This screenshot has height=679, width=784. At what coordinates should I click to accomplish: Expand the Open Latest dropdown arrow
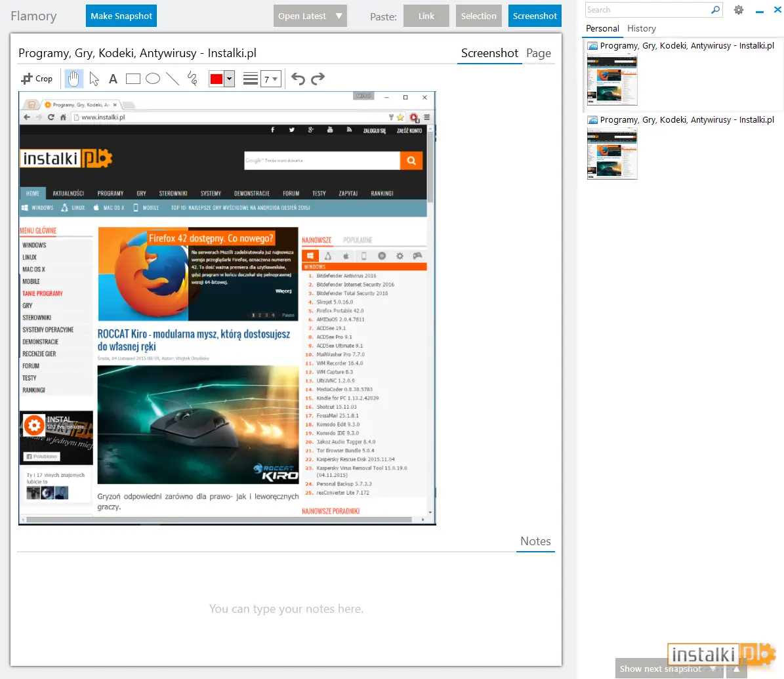point(339,16)
